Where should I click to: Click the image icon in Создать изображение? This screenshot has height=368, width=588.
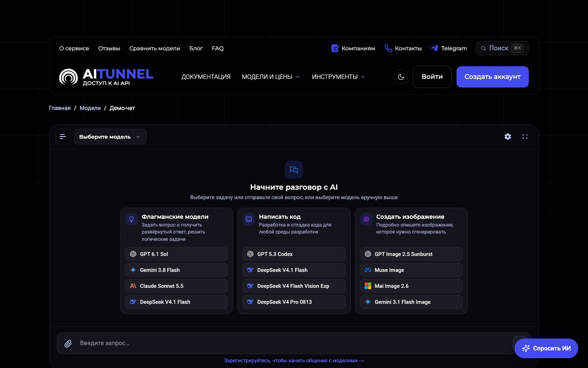click(366, 220)
